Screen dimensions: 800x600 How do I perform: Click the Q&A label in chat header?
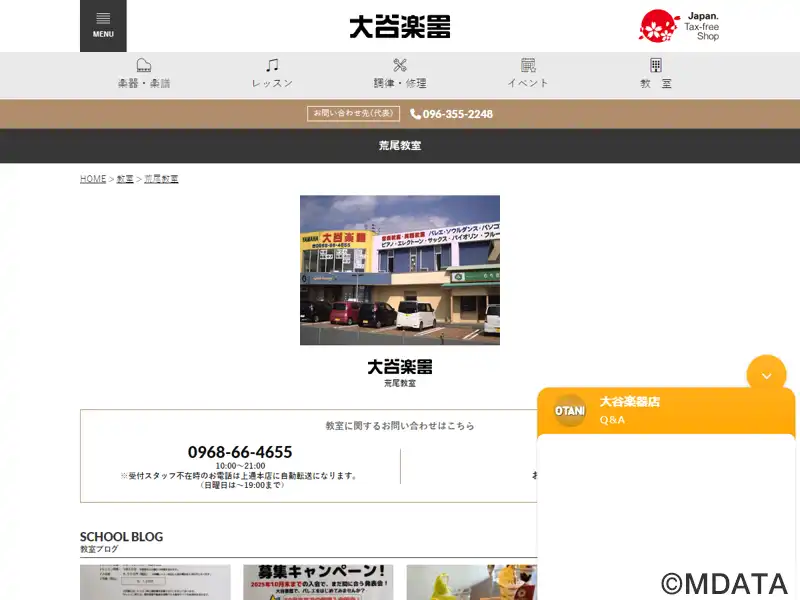pyautogui.click(x=612, y=420)
